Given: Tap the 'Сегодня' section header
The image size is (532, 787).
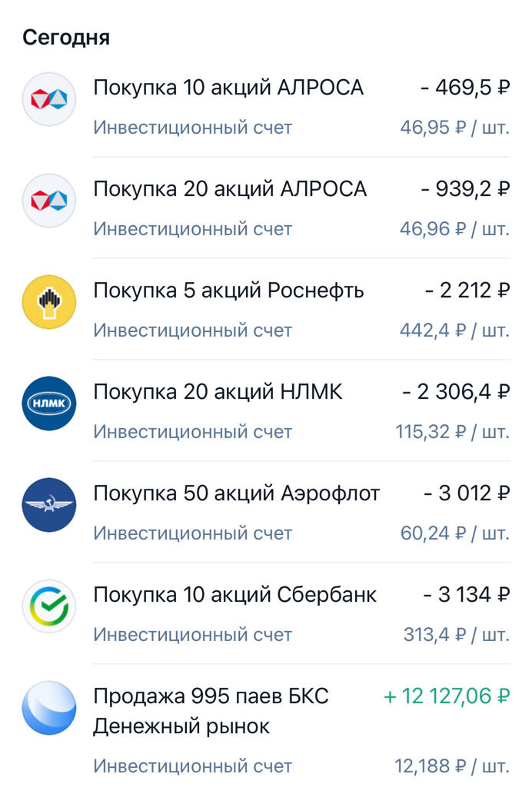Looking at the screenshot, I should (x=66, y=37).
